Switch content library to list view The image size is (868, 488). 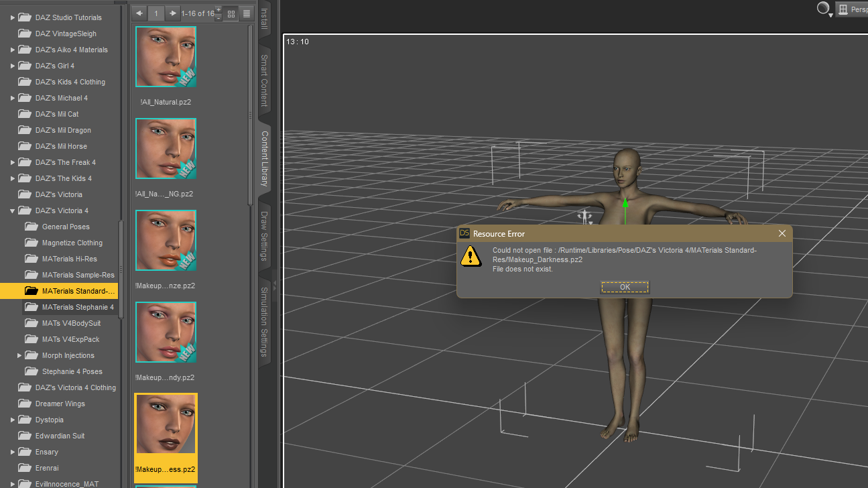click(x=246, y=13)
